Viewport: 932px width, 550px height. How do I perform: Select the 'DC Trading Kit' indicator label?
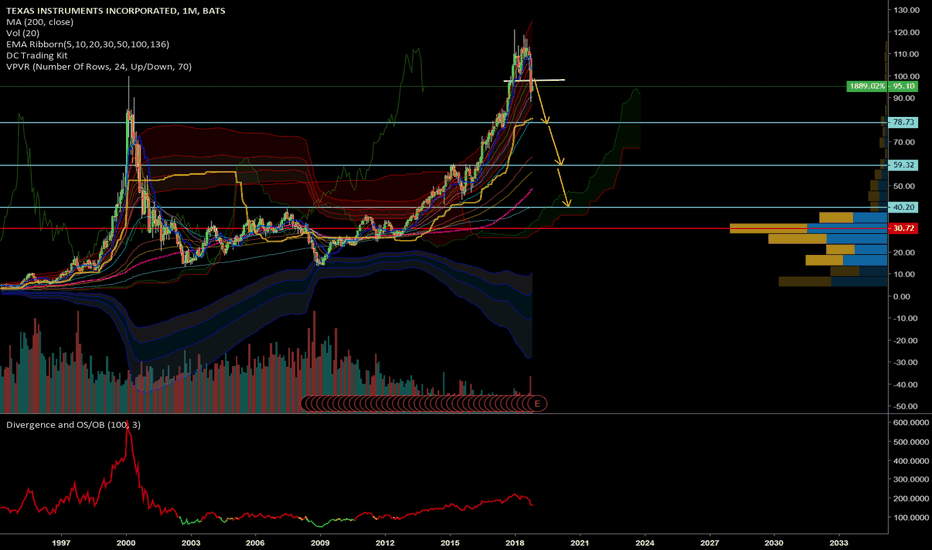point(37,56)
